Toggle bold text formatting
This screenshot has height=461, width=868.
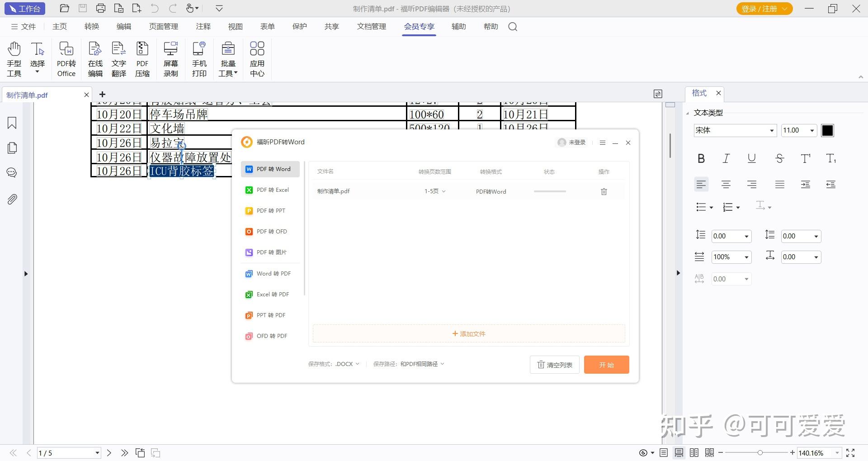click(x=701, y=158)
